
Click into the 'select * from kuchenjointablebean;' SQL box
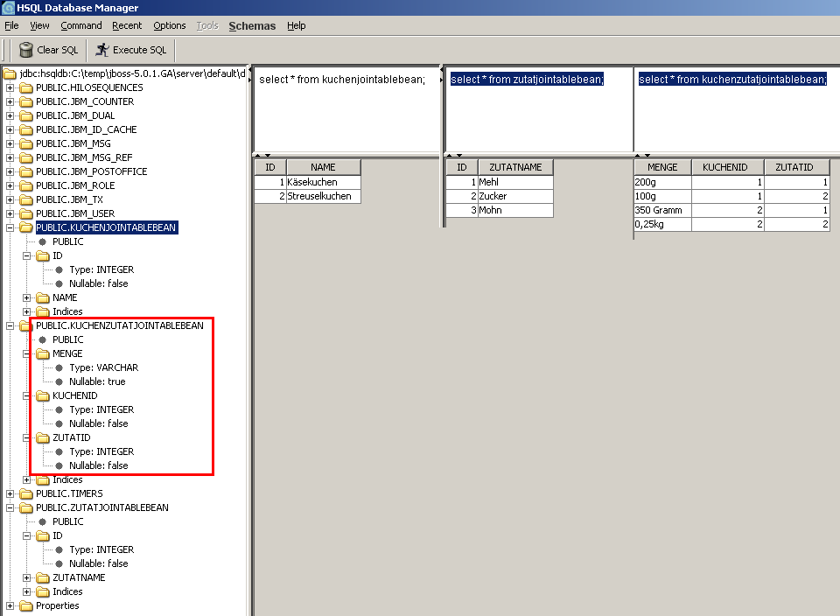pos(346,109)
